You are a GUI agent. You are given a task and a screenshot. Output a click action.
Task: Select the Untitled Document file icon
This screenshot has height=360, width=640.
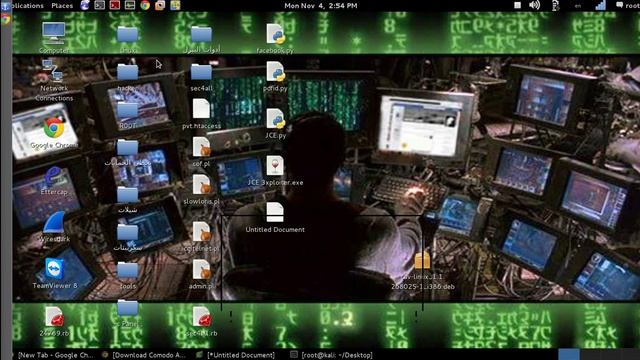(275, 212)
